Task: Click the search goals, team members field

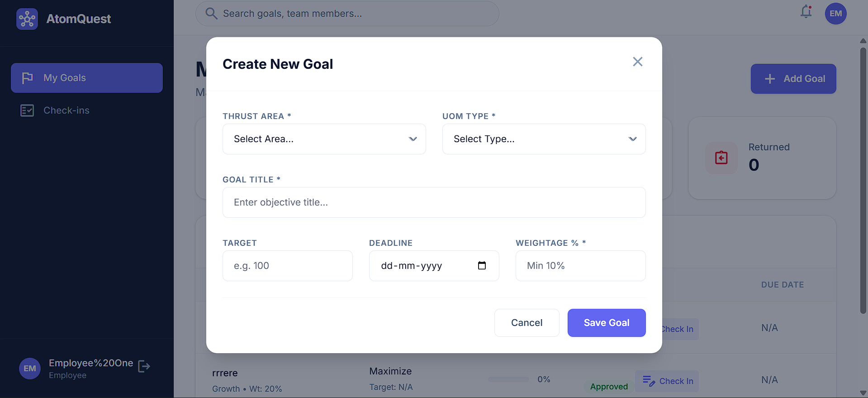Action: click(x=347, y=14)
